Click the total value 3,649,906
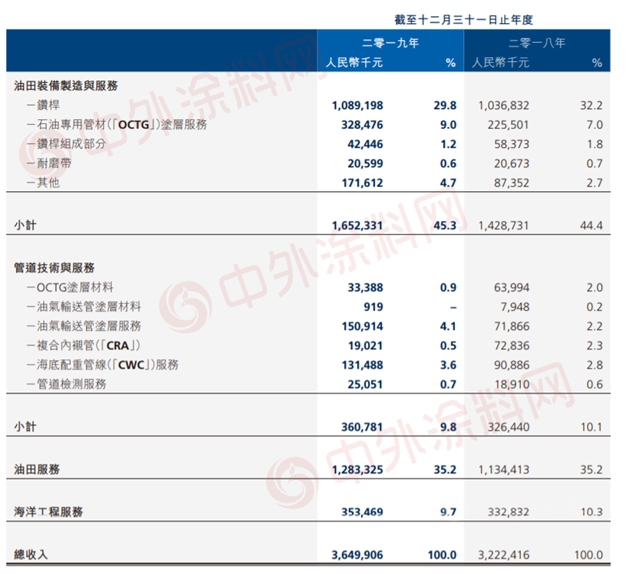Image resolution: width=640 pixels, height=574 pixels. pyautogui.click(x=358, y=554)
